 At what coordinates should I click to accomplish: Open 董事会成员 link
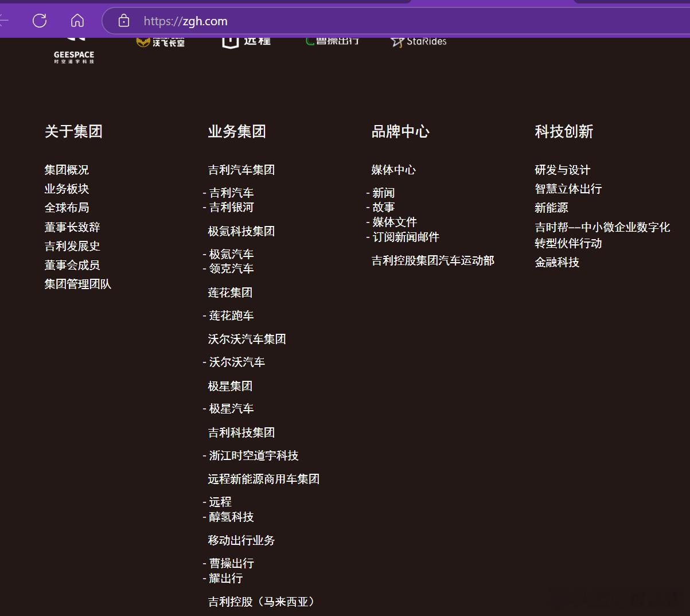point(72,265)
